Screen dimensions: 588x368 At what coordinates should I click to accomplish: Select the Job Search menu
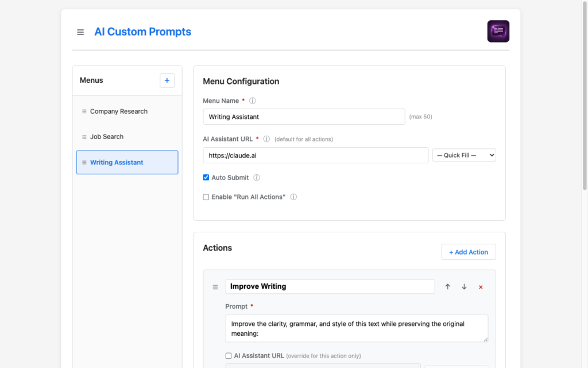[x=127, y=137]
